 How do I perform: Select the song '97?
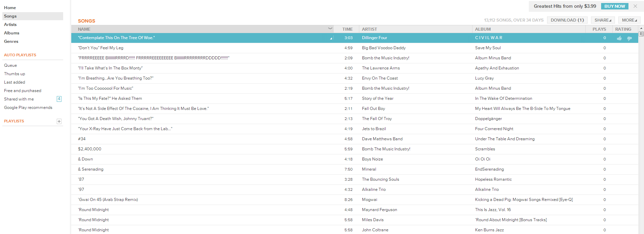(81, 189)
